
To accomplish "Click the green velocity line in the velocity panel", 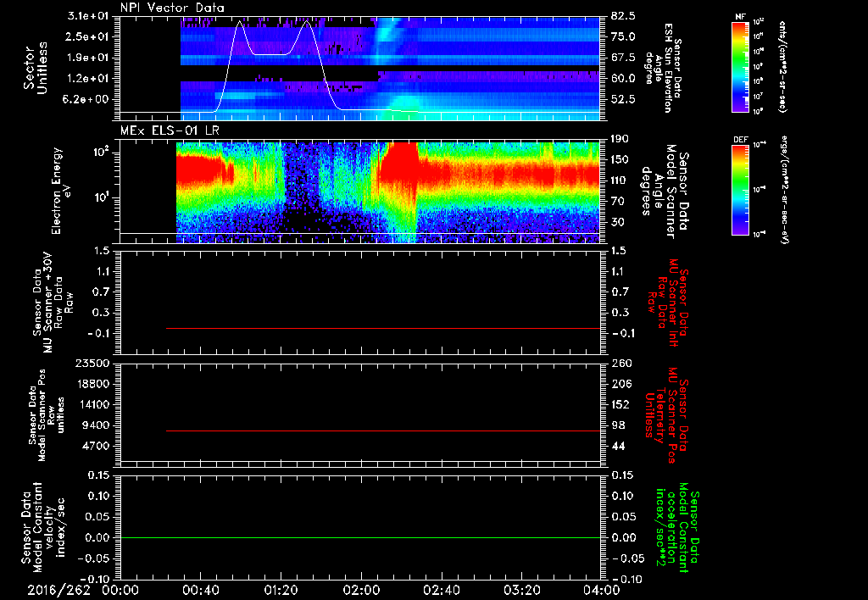I will pos(360,537).
